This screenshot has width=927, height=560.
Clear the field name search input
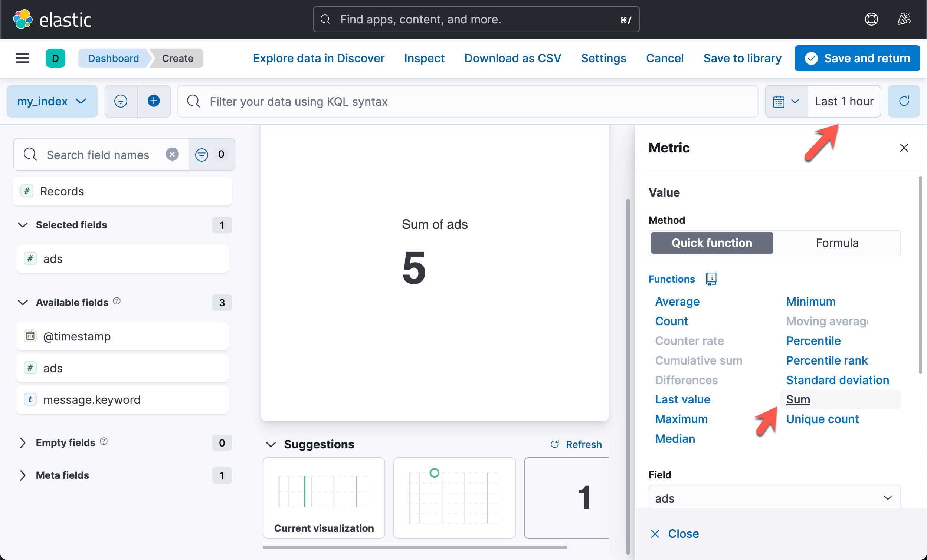tap(172, 154)
